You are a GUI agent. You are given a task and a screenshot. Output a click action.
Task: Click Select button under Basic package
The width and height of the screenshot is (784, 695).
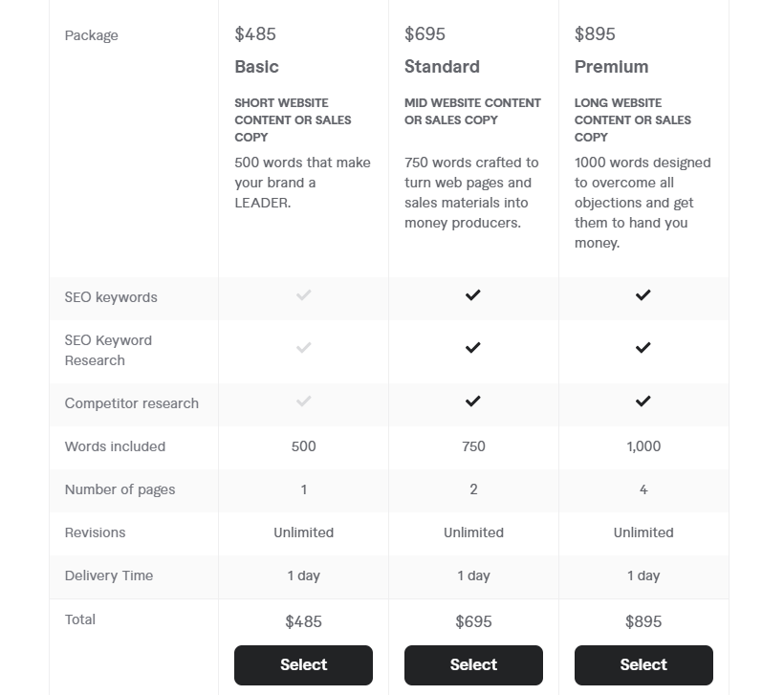[303, 665]
